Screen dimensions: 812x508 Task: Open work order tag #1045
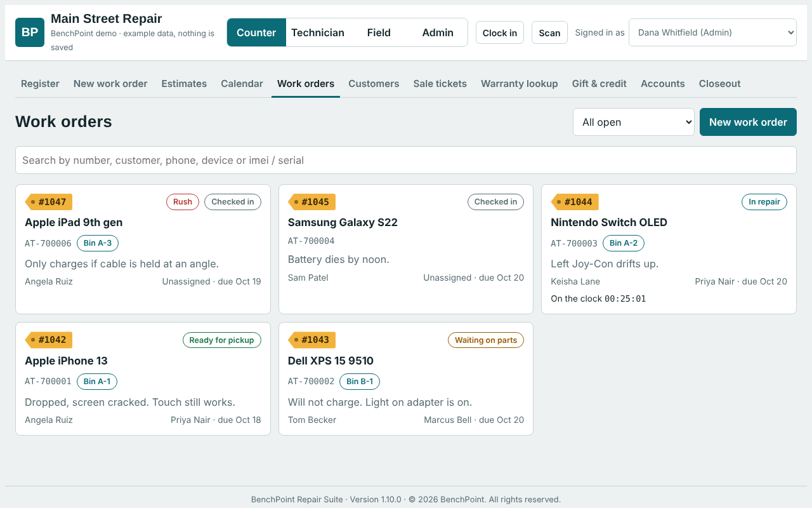pyautogui.click(x=312, y=202)
